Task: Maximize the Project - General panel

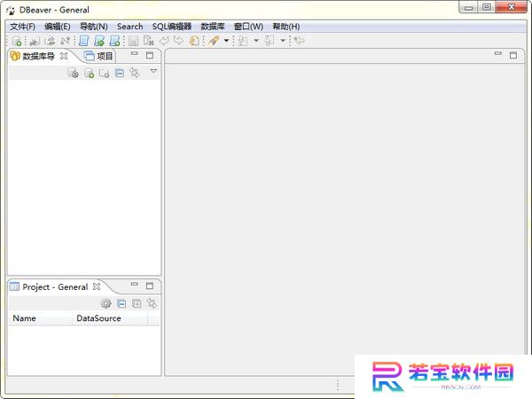Action: click(x=150, y=286)
